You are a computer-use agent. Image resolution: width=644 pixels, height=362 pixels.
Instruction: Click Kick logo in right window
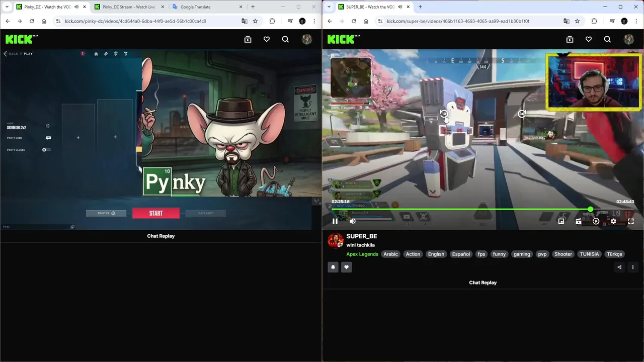[x=344, y=39]
